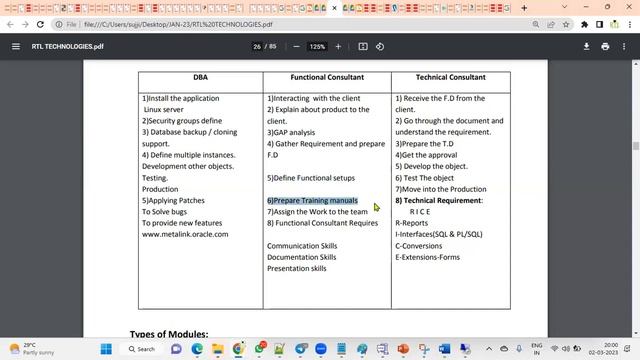Open PowerPoint from taskbar
This screenshot has width=640, height=360.
click(x=403, y=349)
